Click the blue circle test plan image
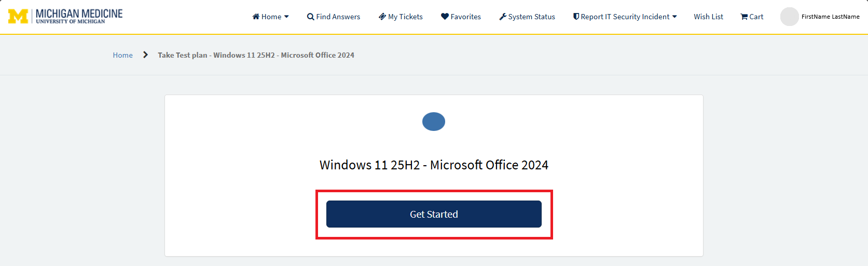 coord(434,122)
